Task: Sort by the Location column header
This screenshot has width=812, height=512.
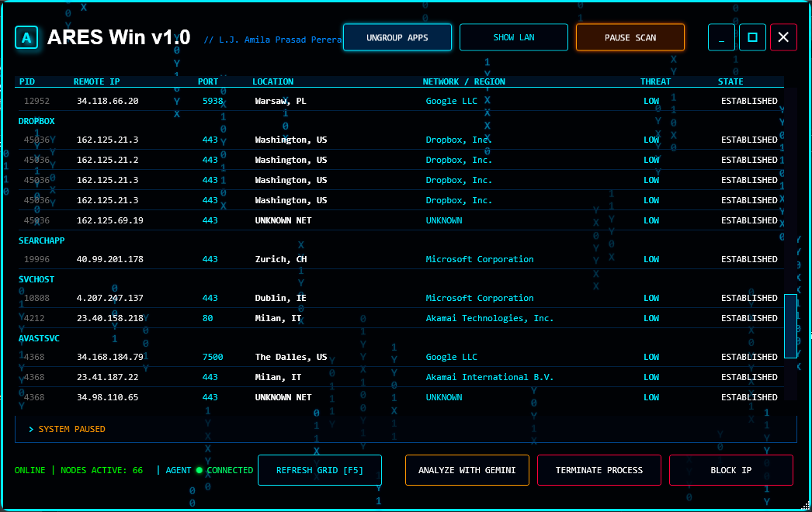Action: (x=273, y=81)
